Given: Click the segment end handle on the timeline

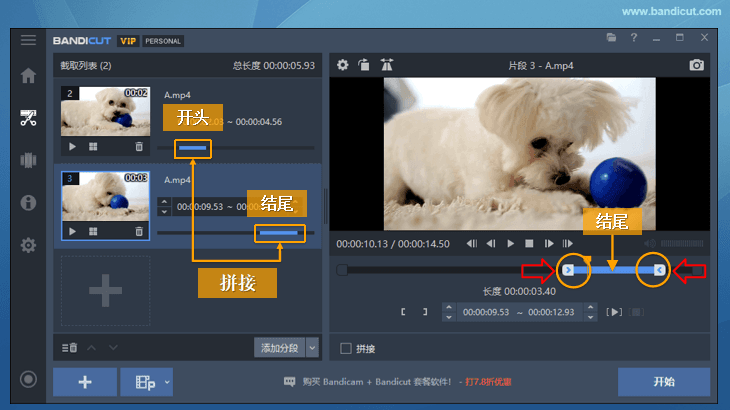Looking at the screenshot, I should tap(659, 270).
